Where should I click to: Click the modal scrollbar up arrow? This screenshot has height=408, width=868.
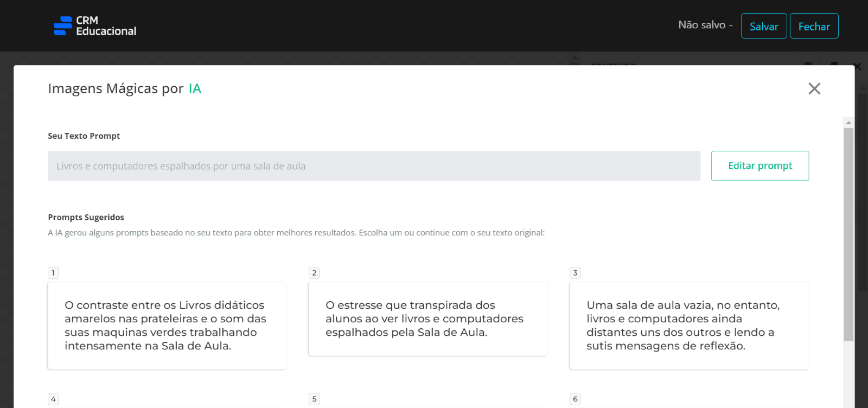(849, 123)
